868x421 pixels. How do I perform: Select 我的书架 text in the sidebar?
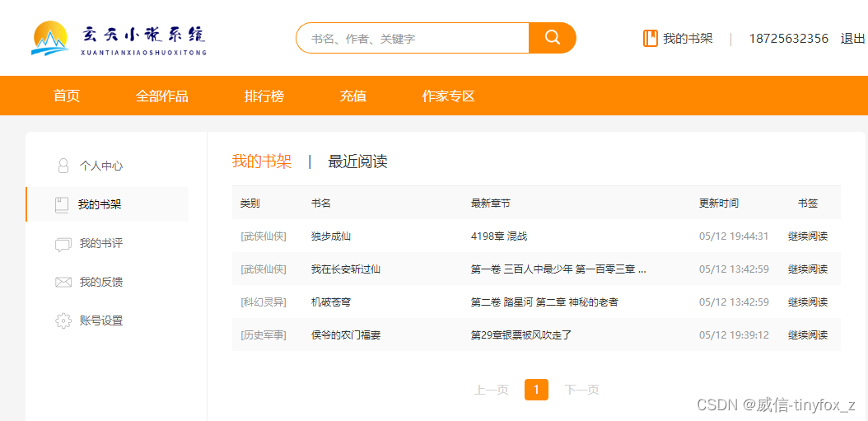[x=100, y=205]
